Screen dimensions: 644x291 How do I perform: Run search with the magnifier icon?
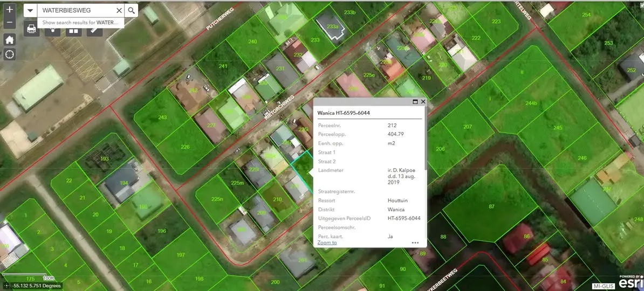[132, 11]
